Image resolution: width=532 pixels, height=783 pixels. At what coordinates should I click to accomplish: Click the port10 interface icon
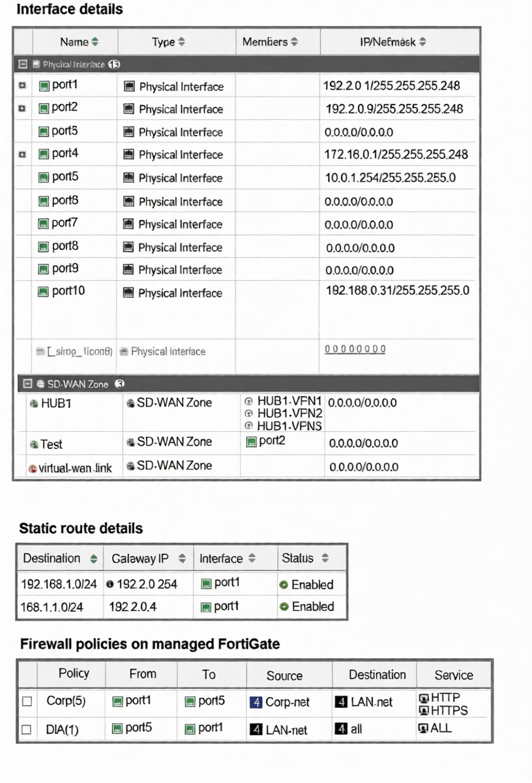[44, 292]
